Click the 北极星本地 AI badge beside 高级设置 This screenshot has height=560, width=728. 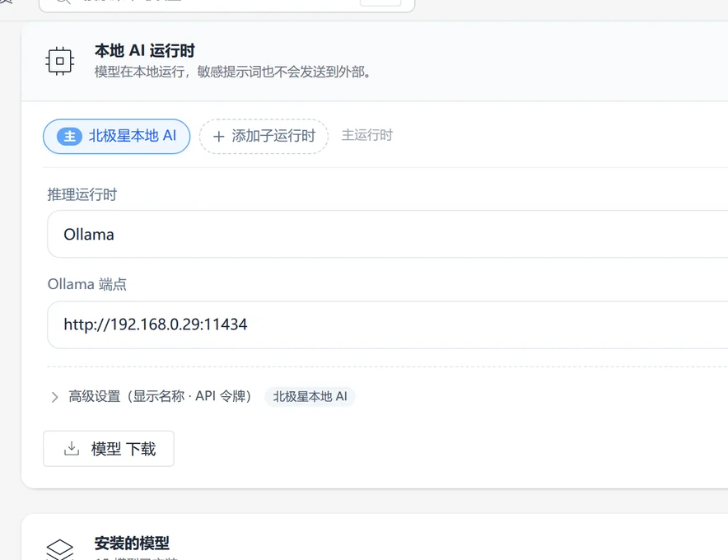pyautogui.click(x=310, y=397)
